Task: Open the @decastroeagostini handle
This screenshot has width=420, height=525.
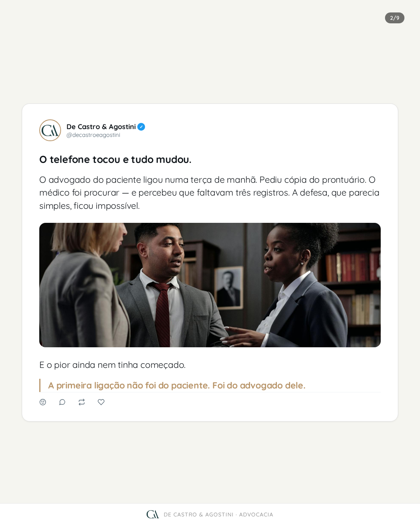Action: [93, 135]
